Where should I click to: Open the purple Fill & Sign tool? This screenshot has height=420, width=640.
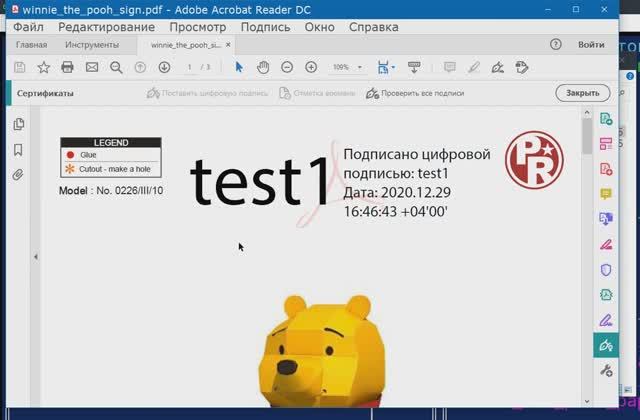coord(606,320)
